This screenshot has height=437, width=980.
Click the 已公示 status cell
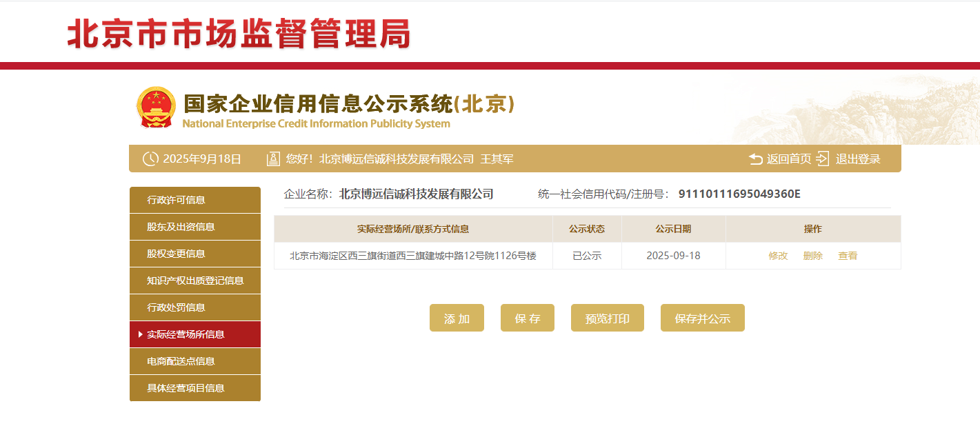coord(587,256)
